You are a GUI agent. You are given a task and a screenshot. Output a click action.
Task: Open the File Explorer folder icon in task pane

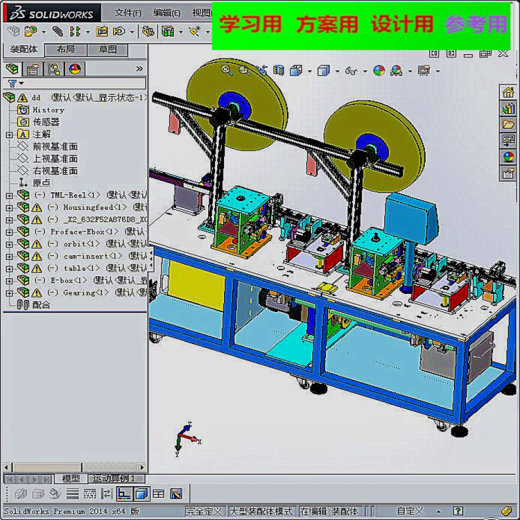click(508, 125)
